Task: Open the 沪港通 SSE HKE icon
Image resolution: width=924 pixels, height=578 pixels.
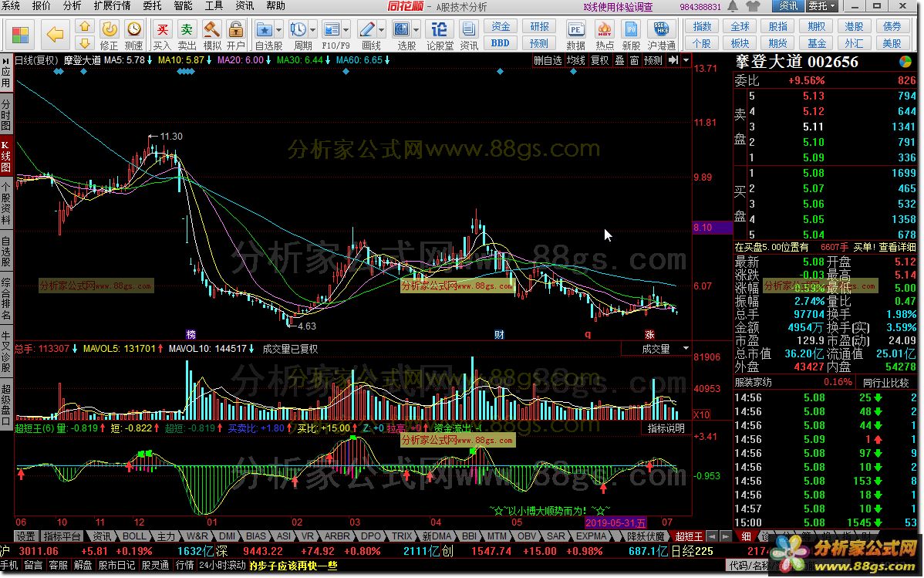Action: pyautogui.click(x=661, y=29)
